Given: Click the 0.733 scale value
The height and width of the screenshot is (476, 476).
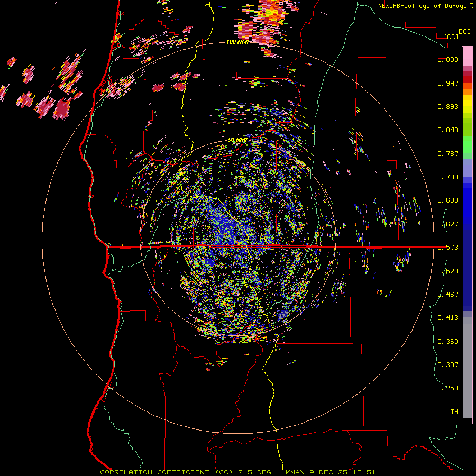Looking at the screenshot, I should point(448,177).
